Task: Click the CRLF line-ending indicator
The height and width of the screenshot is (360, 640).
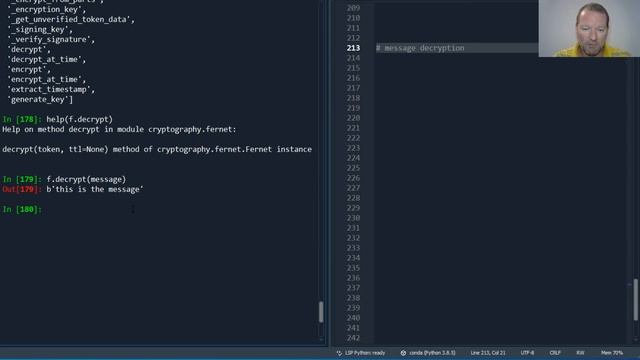Action: (x=555, y=353)
